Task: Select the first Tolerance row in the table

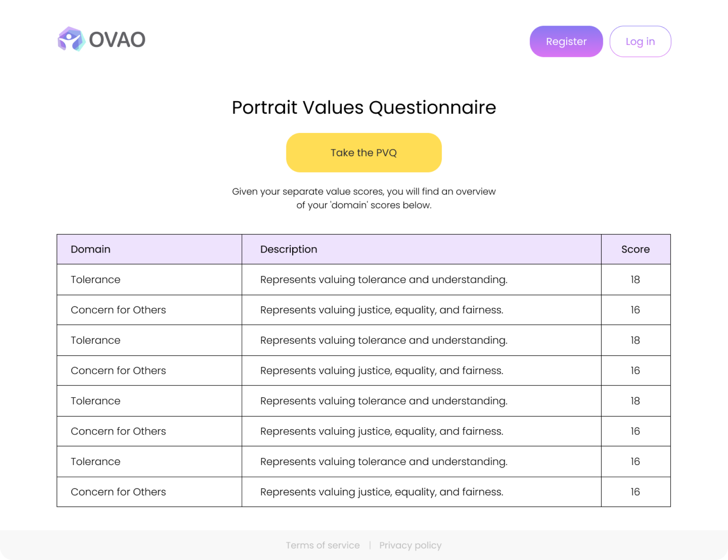Action: pyautogui.click(x=95, y=279)
